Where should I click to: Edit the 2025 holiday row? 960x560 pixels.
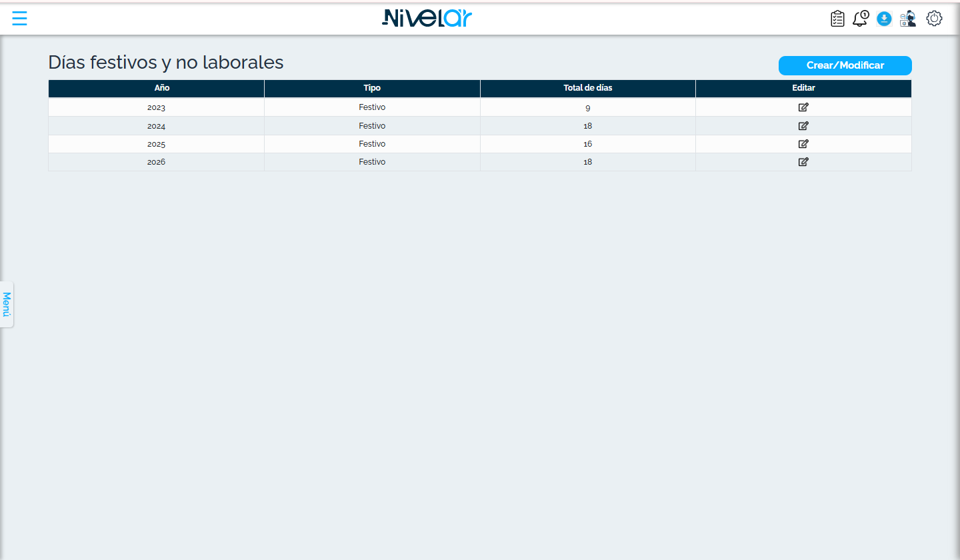click(x=803, y=143)
